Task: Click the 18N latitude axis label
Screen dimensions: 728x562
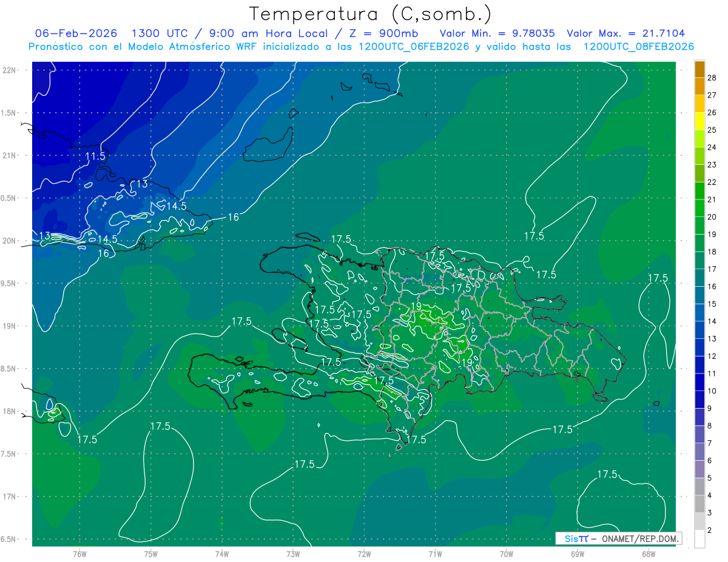Action: pos(9,411)
